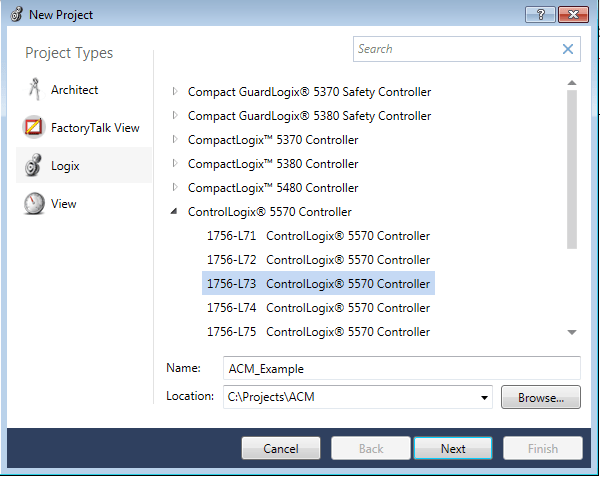Click 'CompactLogix™ 5370 Controller' text
The height and width of the screenshot is (477, 600).
pyautogui.click(x=273, y=140)
